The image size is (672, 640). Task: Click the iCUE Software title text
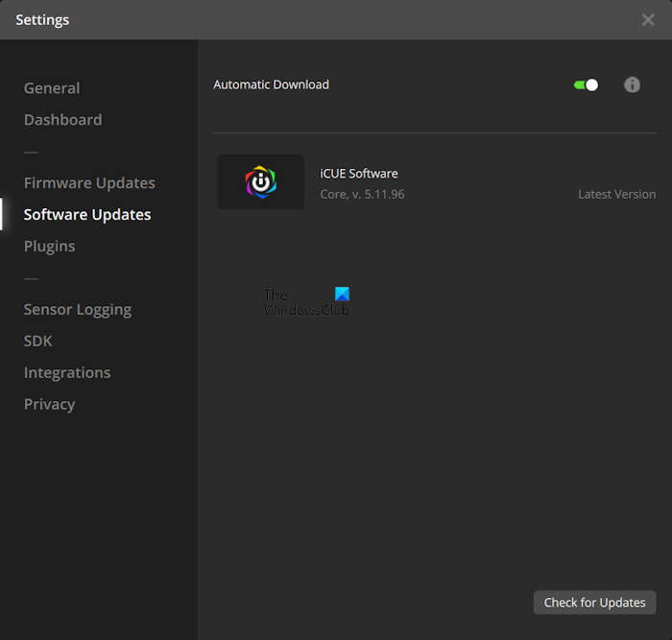pyautogui.click(x=359, y=174)
